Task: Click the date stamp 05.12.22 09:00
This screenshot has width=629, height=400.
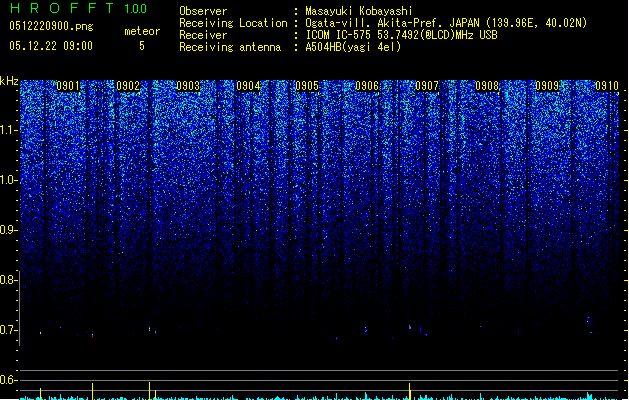Action: (x=51, y=46)
